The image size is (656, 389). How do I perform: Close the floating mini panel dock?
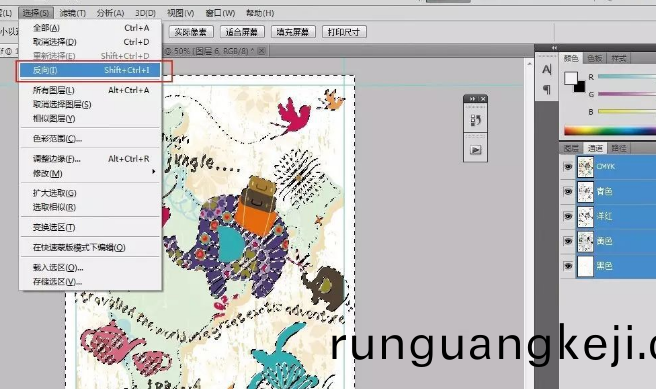[x=483, y=99]
